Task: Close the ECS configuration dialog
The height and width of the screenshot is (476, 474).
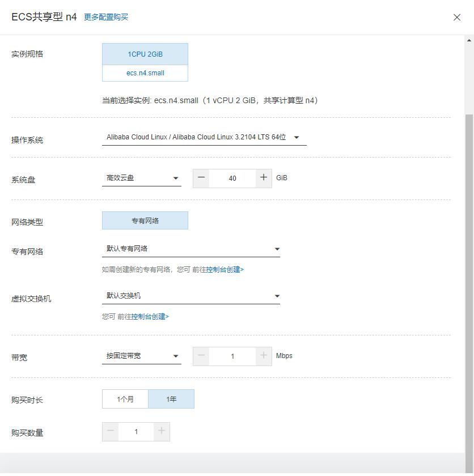Action: pos(457,18)
